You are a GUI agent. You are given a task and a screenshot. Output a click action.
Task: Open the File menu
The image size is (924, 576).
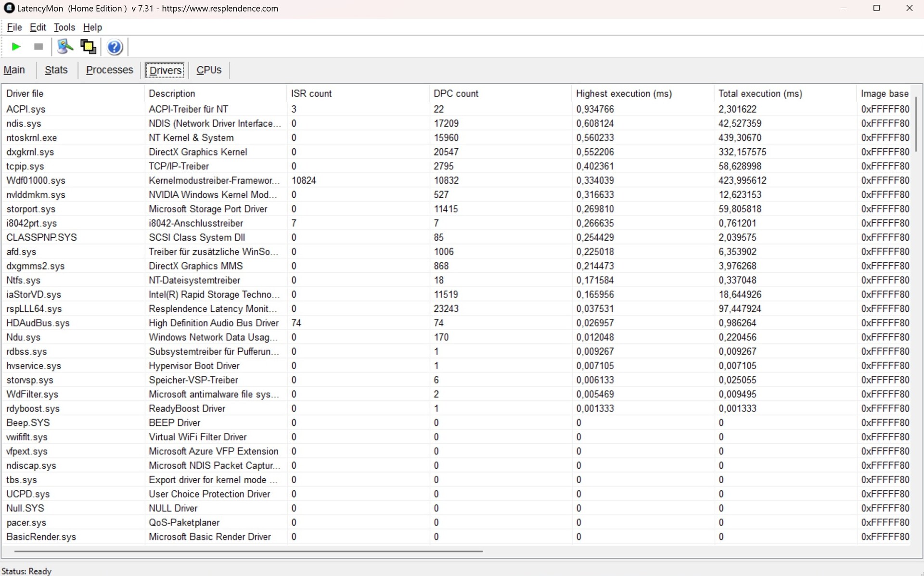point(14,27)
